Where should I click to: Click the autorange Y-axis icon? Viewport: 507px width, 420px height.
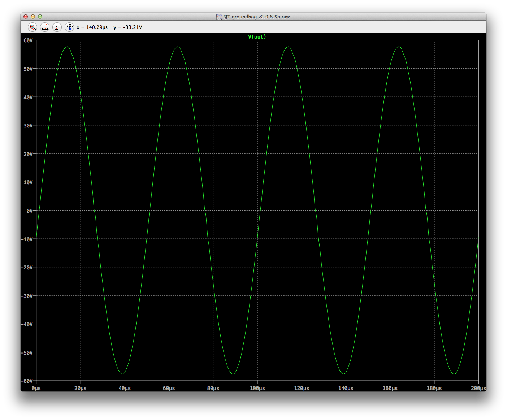[x=45, y=27]
